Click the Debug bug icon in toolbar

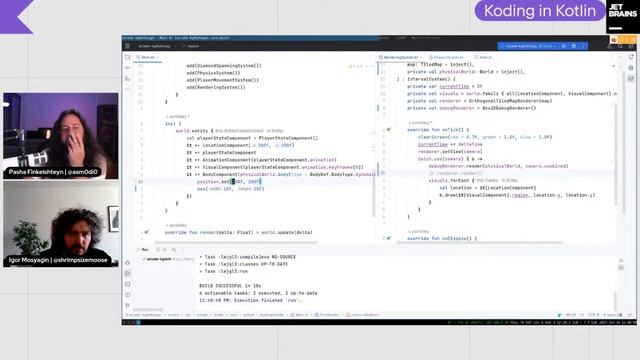574,46
